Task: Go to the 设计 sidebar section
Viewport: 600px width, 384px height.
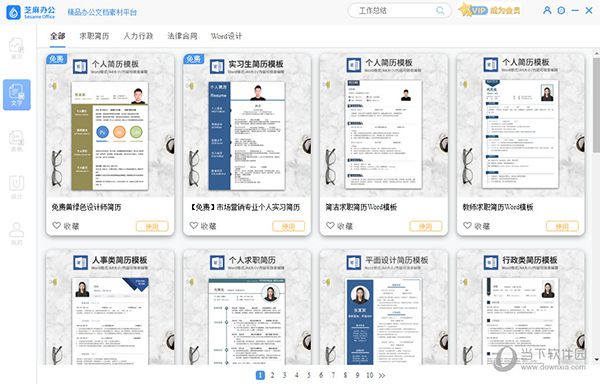Action: click(16, 187)
